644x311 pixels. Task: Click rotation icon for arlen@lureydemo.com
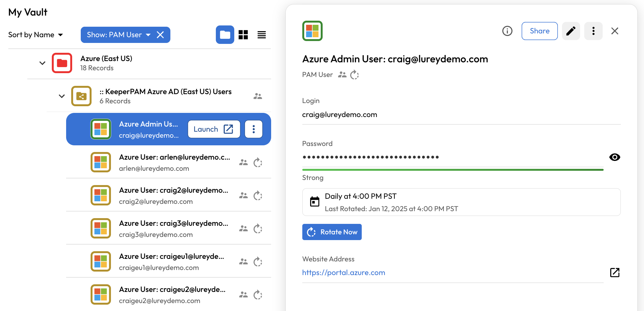(257, 163)
